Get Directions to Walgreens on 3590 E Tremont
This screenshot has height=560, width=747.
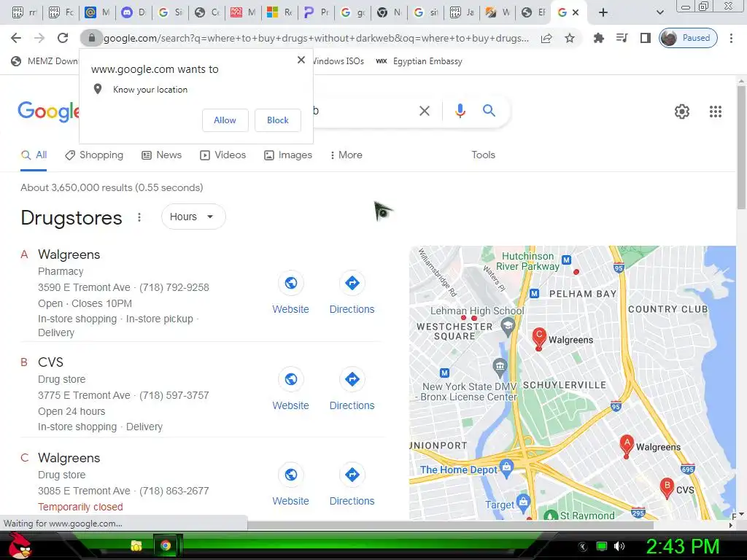(352, 293)
